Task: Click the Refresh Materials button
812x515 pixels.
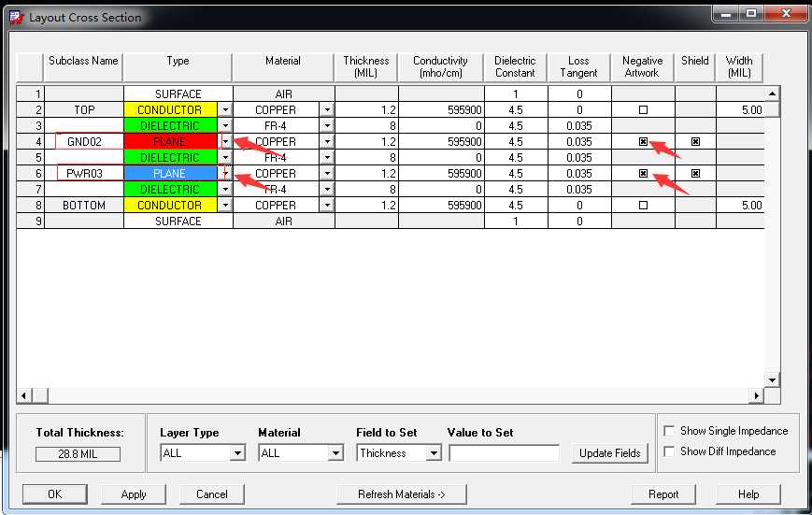Action: (402, 494)
